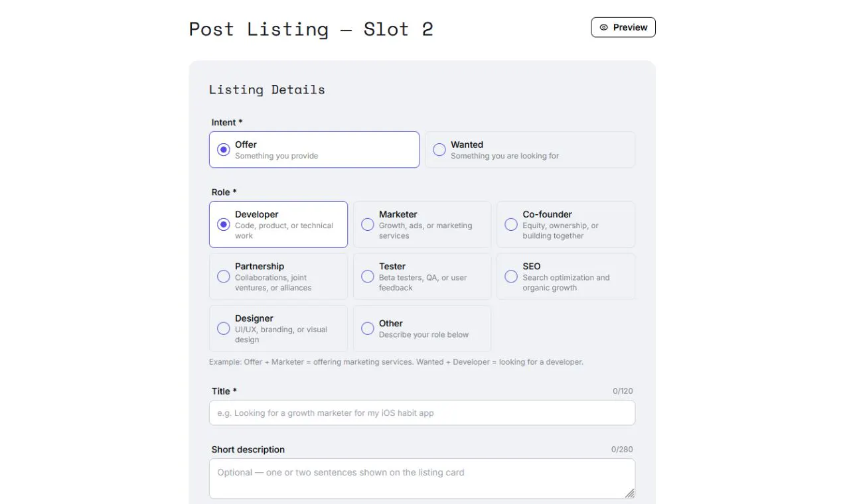Click the Wanted radio circle

(x=439, y=150)
